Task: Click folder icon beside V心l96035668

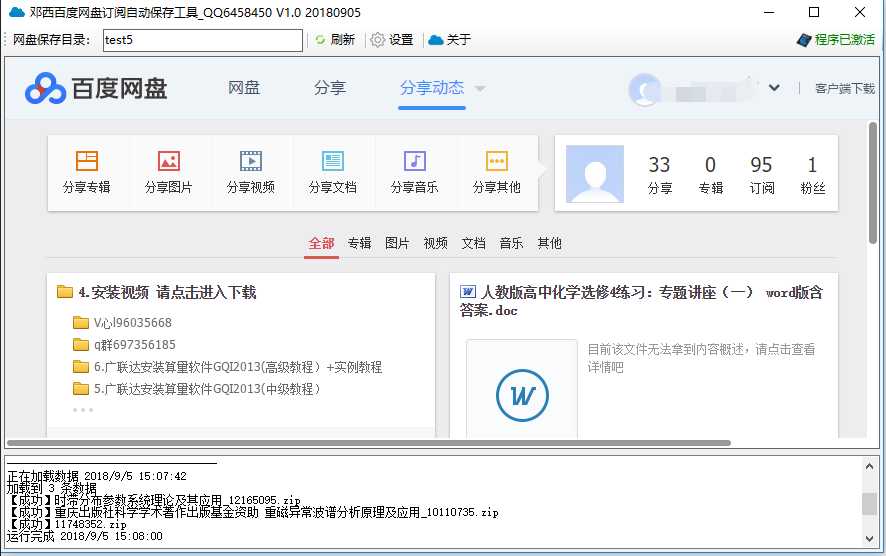Action: (x=81, y=323)
